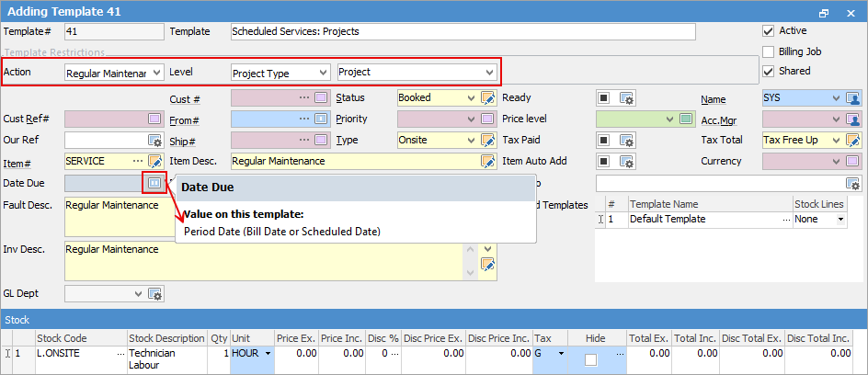This screenshot has width=868, height=375.
Task: Click the Item# pencil edit icon
Action: (x=155, y=162)
